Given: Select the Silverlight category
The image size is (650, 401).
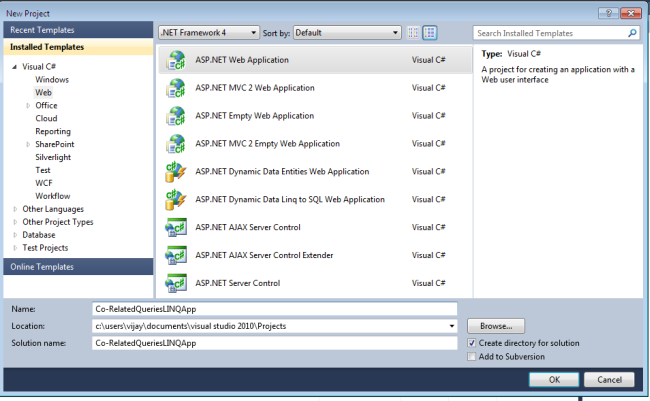Looking at the screenshot, I should tap(53, 157).
